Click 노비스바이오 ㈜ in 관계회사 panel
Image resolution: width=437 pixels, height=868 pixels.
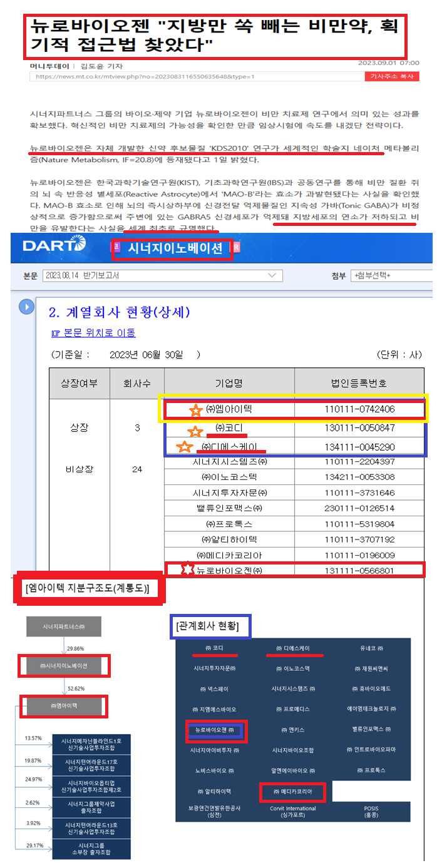click(215, 770)
